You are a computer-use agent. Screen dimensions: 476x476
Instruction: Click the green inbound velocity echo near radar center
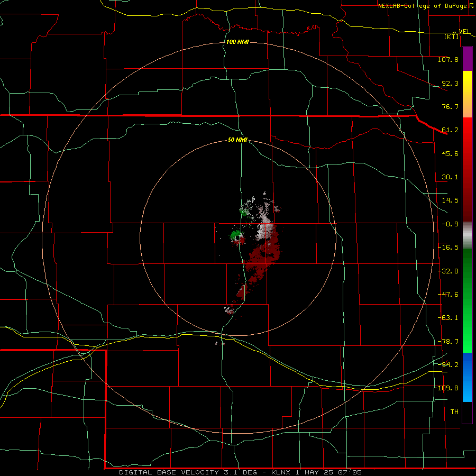click(x=236, y=234)
